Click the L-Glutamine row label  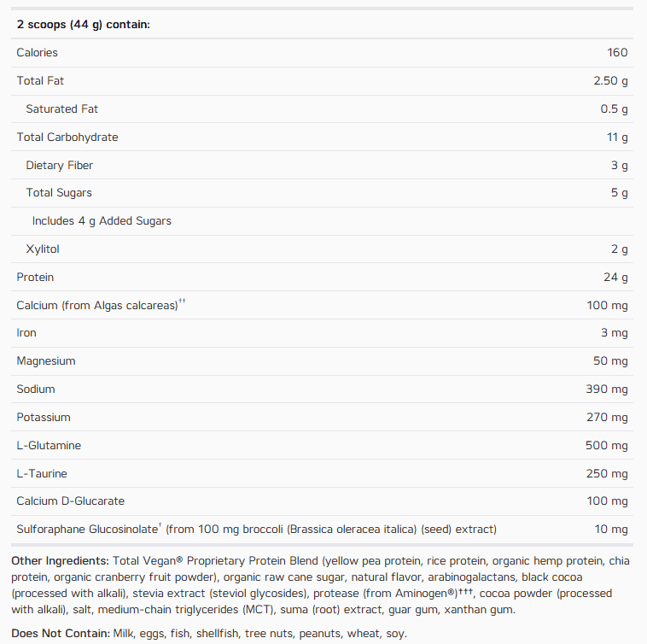(x=49, y=445)
